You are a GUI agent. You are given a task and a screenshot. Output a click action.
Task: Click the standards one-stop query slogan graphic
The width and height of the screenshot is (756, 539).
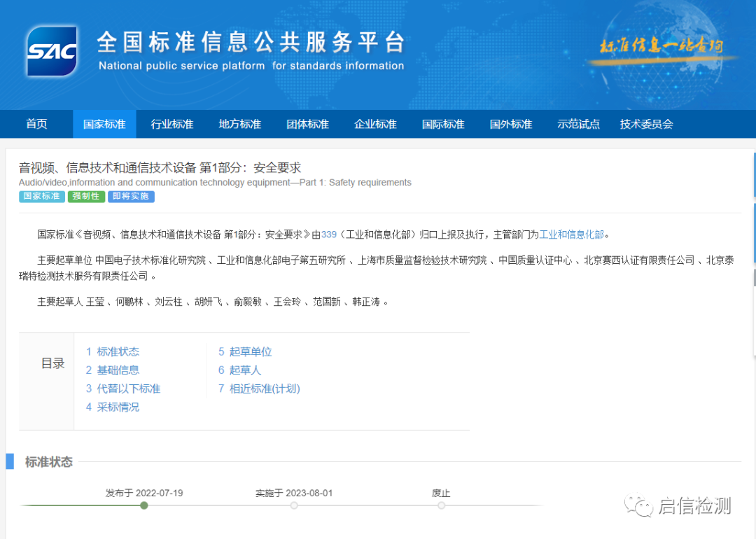(660, 47)
